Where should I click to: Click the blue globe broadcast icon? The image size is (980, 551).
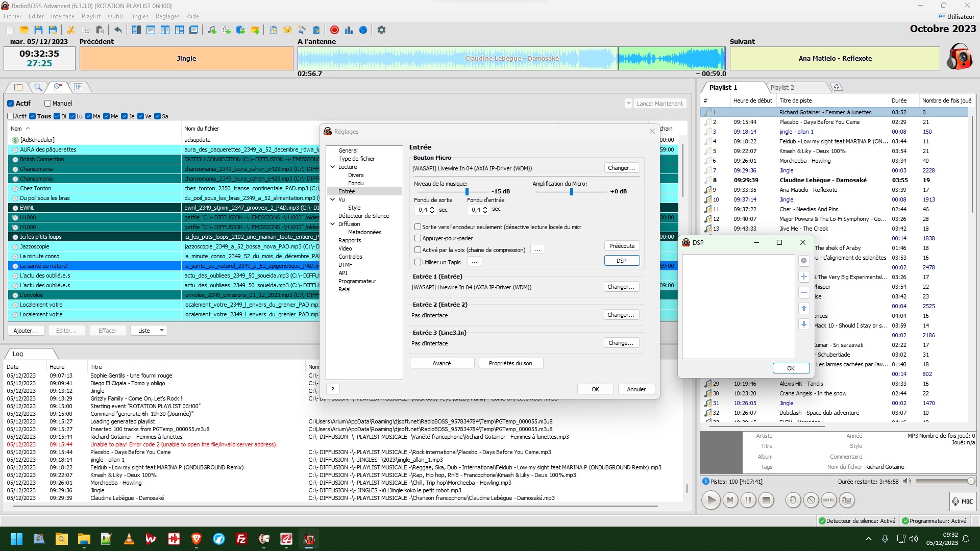[363, 30]
